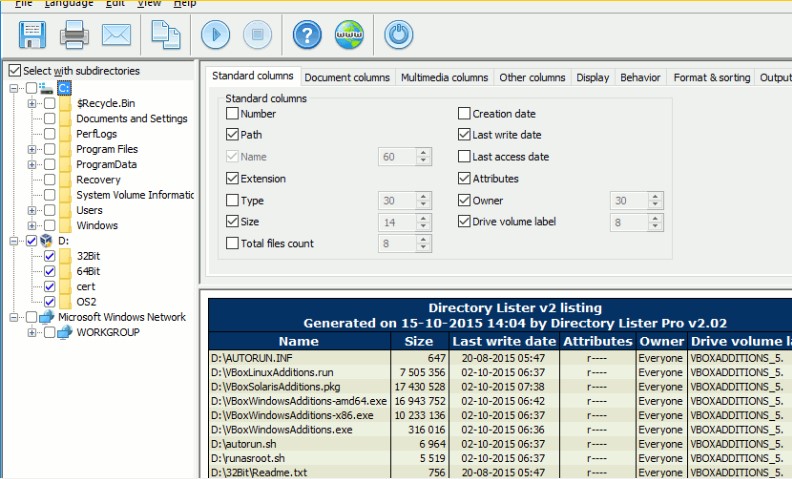Click the email envelope toolbar icon
Image resolution: width=792 pixels, height=479 pixels.
117,35
